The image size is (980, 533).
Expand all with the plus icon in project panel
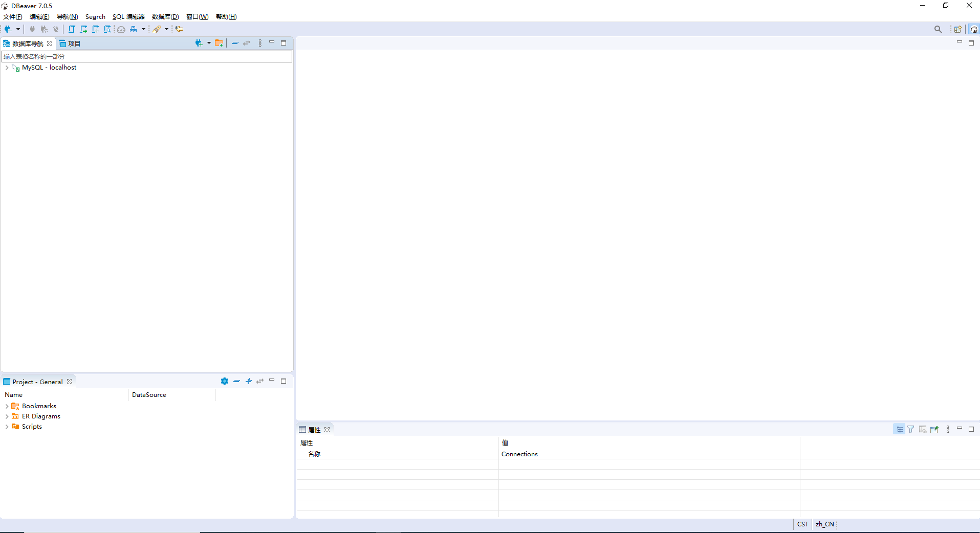coord(248,381)
